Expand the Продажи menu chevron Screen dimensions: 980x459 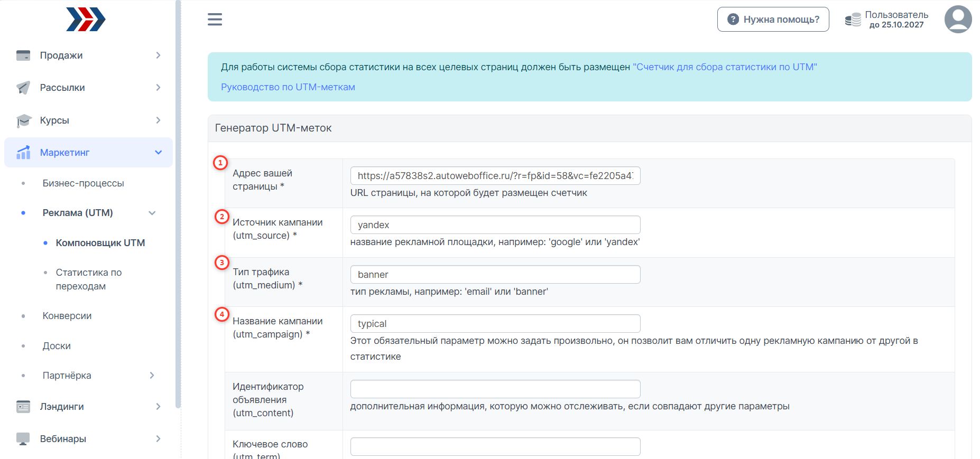[x=158, y=55]
